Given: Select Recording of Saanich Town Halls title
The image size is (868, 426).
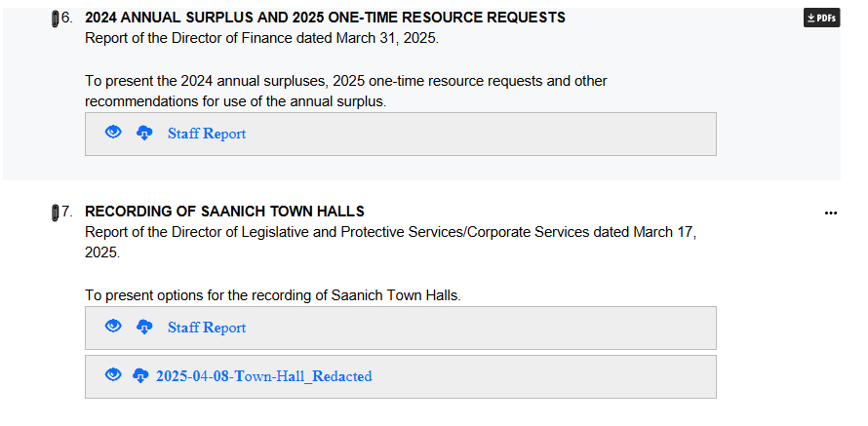Looking at the screenshot, I should pyautogui.click(x=224, y=212).
